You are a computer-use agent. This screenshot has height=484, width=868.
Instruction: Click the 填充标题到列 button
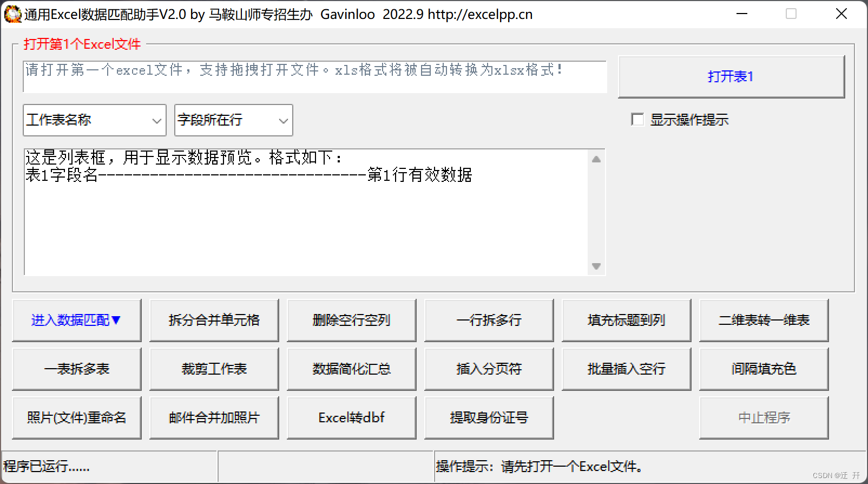626,320
